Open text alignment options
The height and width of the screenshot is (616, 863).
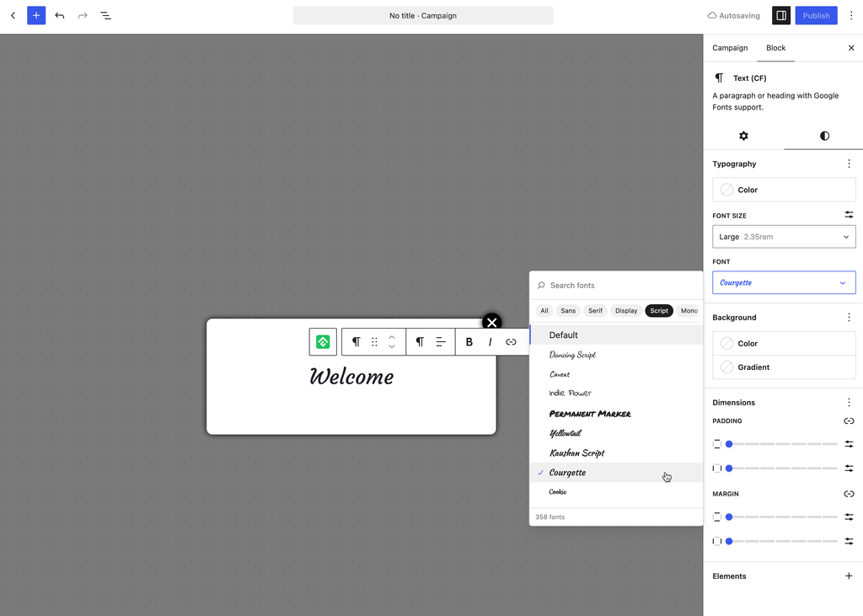[x=441, y=342]
